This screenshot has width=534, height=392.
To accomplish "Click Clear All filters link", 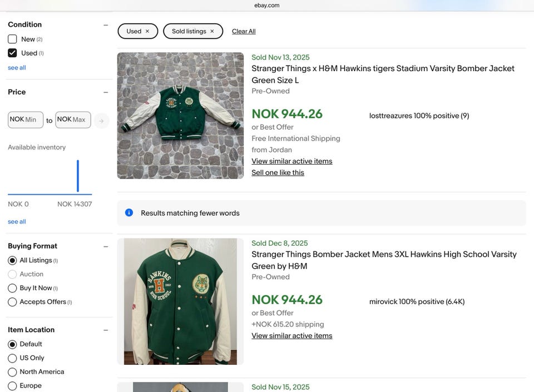I will click(x=244, y=32).
